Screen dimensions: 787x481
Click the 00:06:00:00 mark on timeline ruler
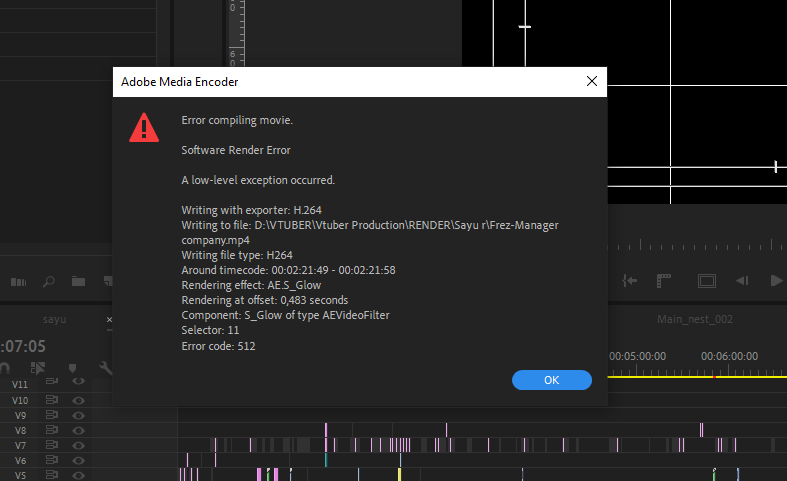[x=729, y=356]
